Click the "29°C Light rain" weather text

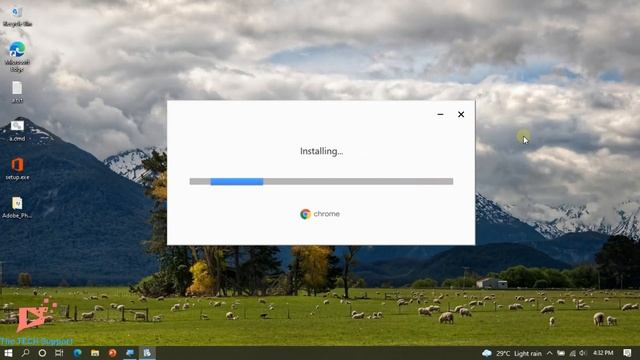coord(519,353)
